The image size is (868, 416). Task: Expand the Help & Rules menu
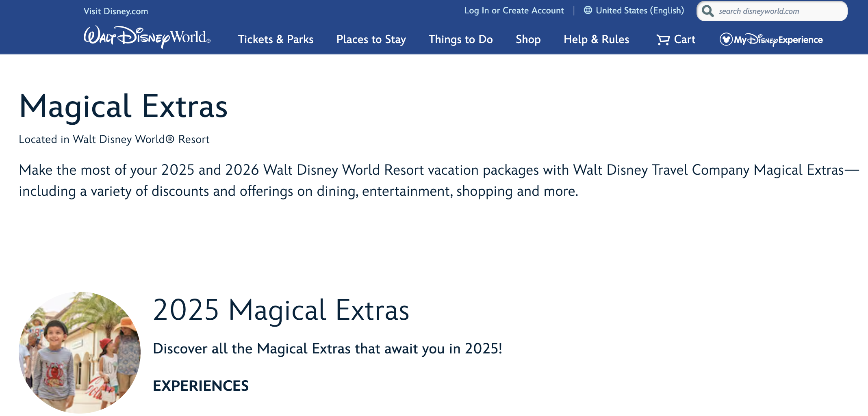pos(596,39)
